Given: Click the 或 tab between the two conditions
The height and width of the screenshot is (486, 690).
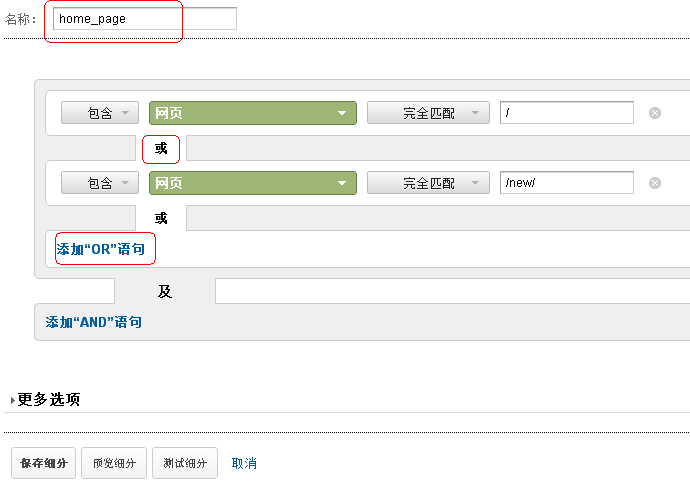Looking at the screenshot, I should coord(161,149).
